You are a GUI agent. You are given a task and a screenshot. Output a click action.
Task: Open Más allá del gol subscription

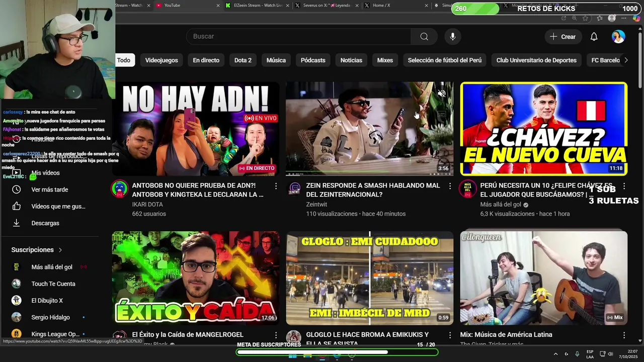(x=52, y=267)
